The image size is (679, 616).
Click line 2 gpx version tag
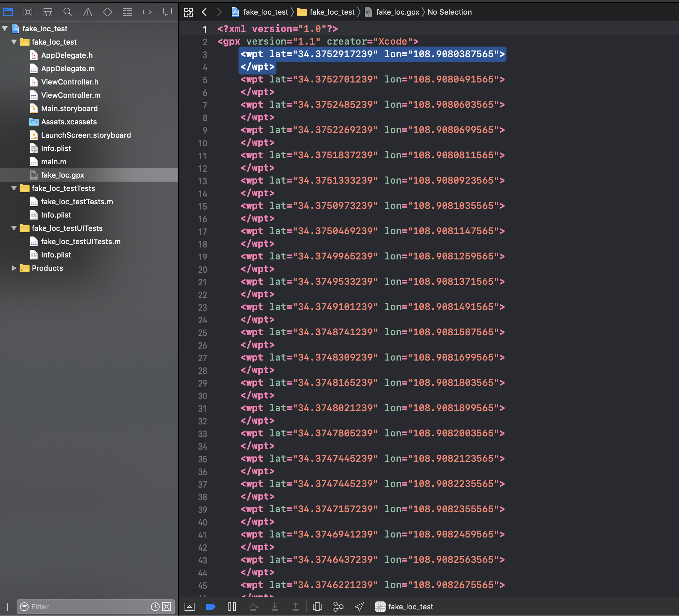pos(318,42)
